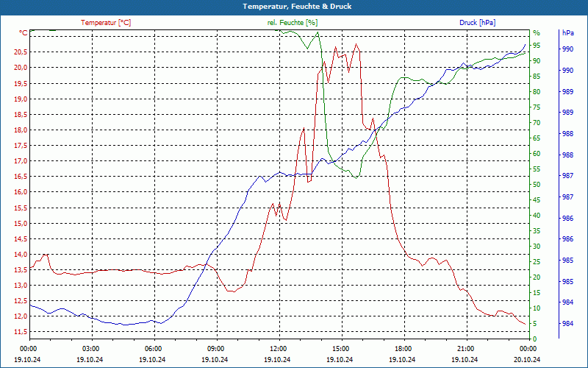The width and height of the screenshot is (588, 368).
Task: Select the red "Temperatur [°C]" legend label
Action: pyautogui.click(x=106, y=23)
